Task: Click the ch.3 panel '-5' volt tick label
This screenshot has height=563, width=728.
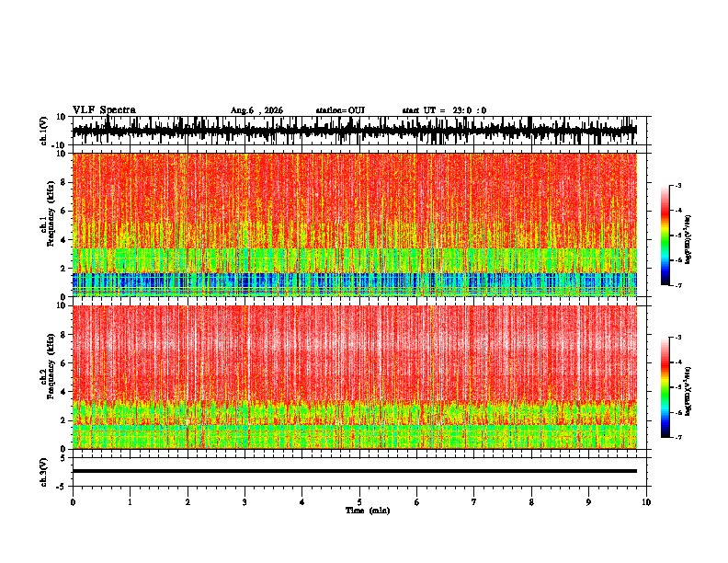Action: point(63,487)
